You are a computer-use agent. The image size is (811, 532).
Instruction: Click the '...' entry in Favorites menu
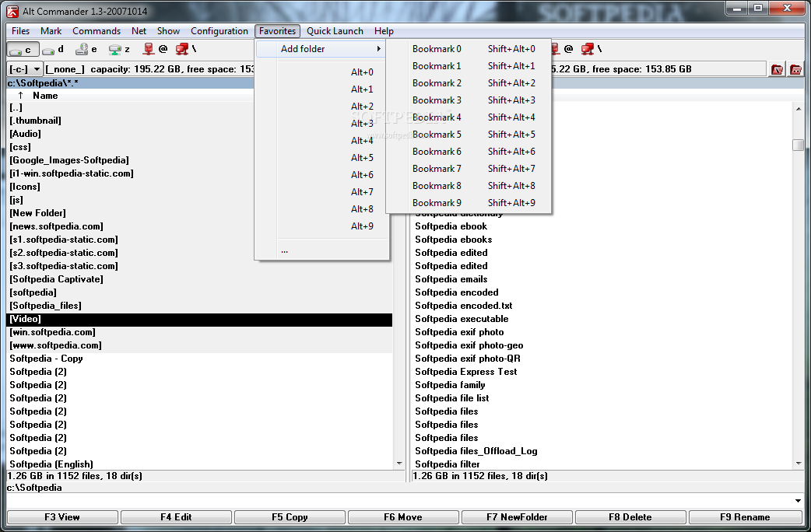point(321,250)
